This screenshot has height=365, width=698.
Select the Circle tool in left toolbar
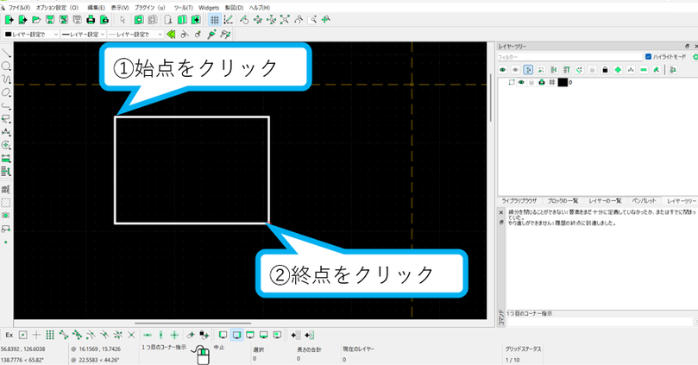[6, 66]
